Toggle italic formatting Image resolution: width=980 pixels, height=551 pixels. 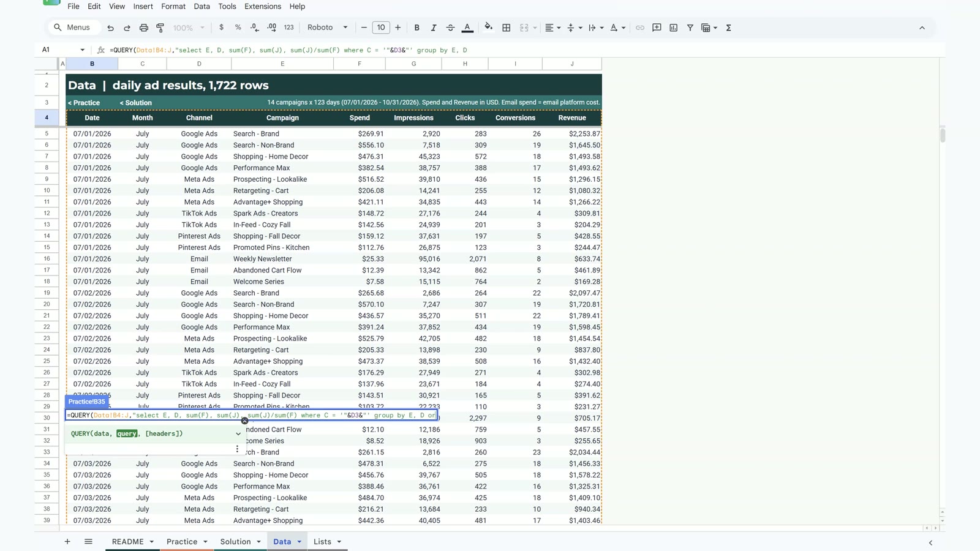pos(433,28)
